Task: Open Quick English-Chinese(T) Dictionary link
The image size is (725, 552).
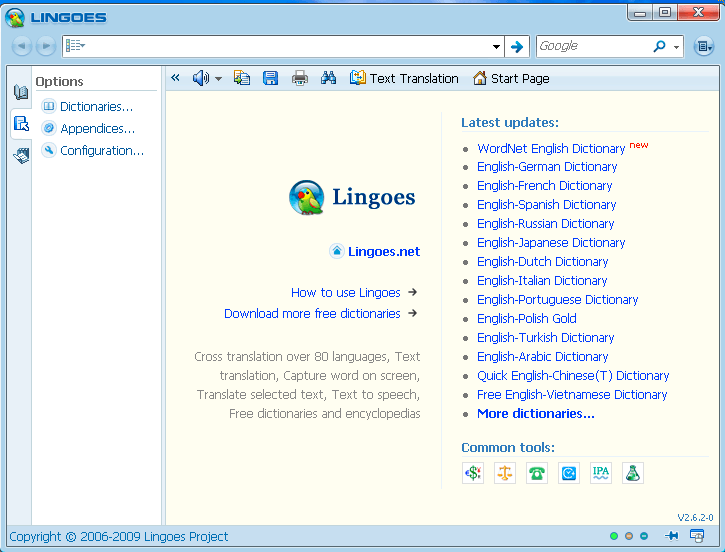Action: click(573, 375)
